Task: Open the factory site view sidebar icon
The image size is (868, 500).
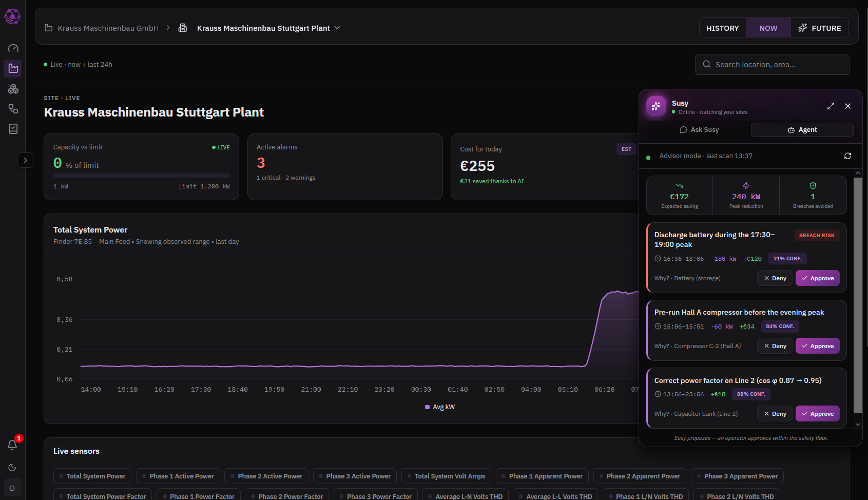Action: pyautogui.click(x=13, y=68)
